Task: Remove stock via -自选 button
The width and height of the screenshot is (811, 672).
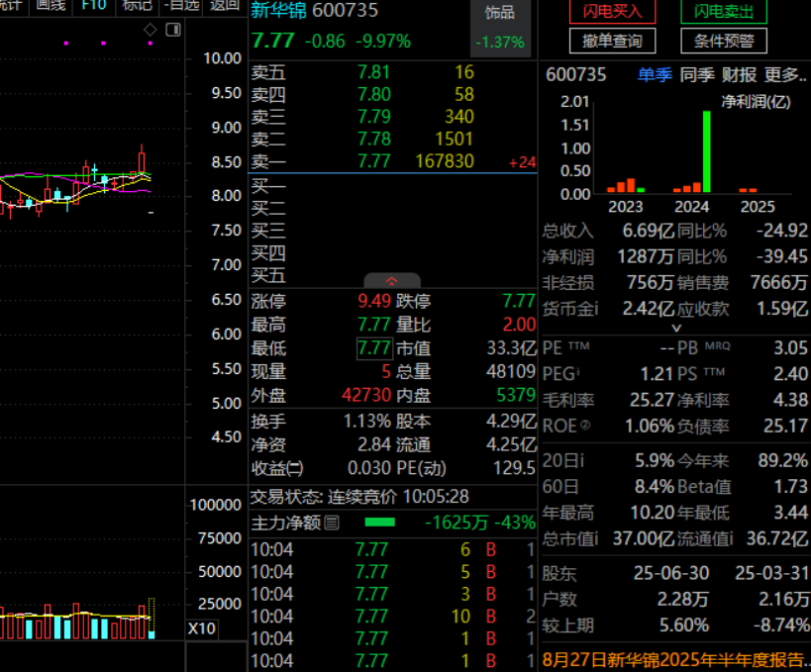Action: point(181,6)
